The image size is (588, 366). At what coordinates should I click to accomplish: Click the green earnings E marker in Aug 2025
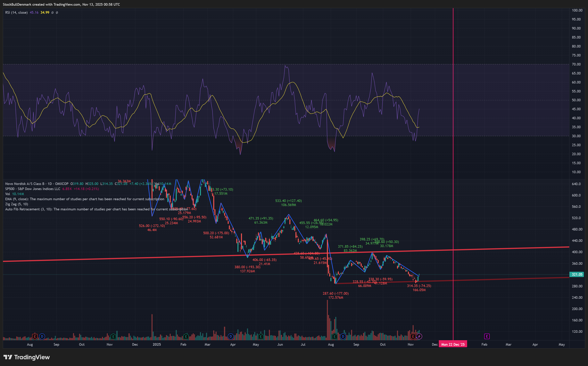click(x=335, y=336)
